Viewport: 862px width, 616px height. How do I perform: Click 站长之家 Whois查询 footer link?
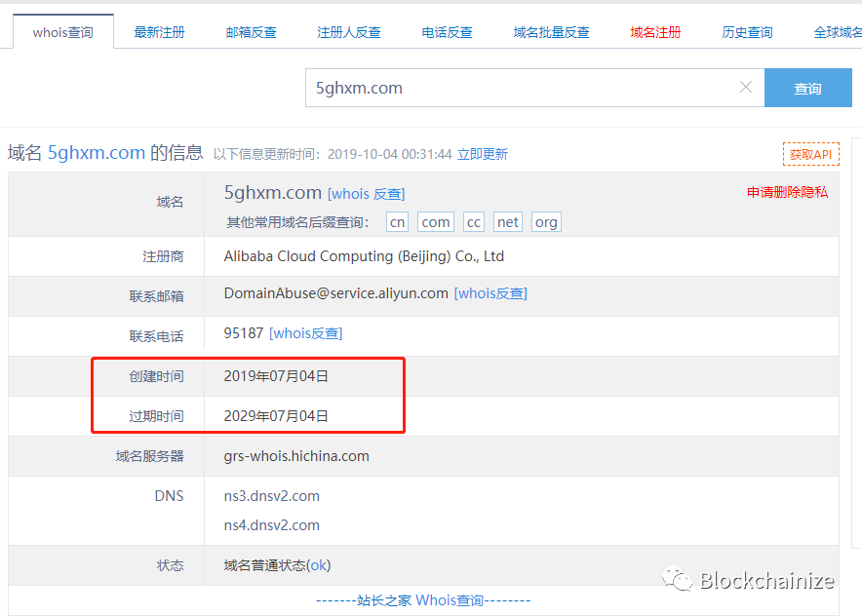pos(423,600)
